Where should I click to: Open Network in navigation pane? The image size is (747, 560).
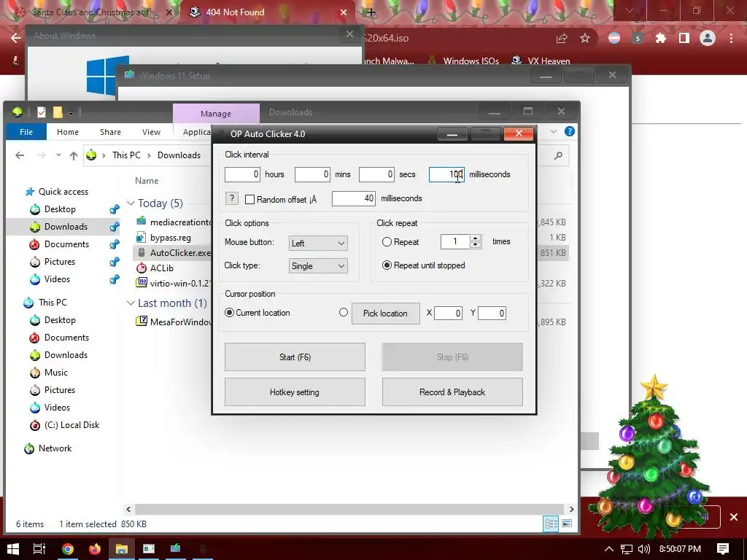(55, 448)
